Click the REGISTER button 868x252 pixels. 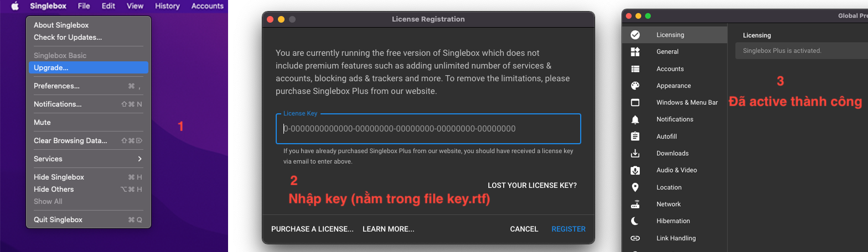click(568, 229)
